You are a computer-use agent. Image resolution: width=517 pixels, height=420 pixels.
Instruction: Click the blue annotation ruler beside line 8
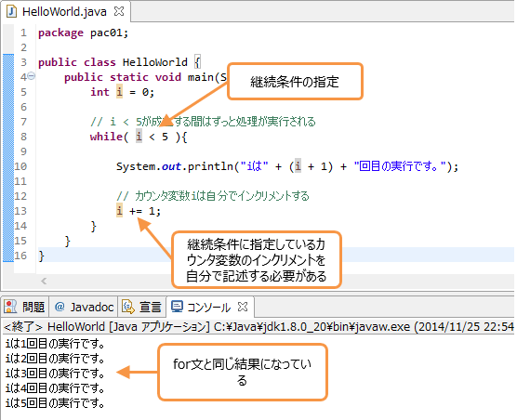click(8, 137)
